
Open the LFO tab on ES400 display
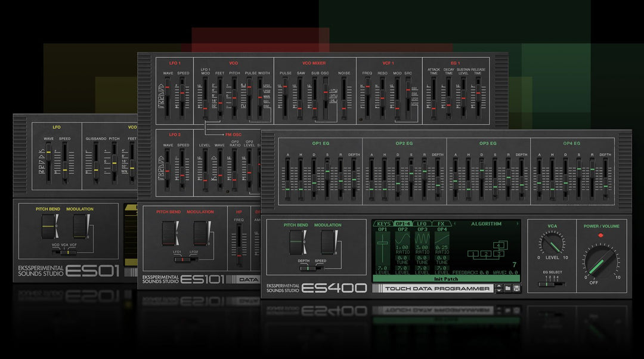point(422,224)
